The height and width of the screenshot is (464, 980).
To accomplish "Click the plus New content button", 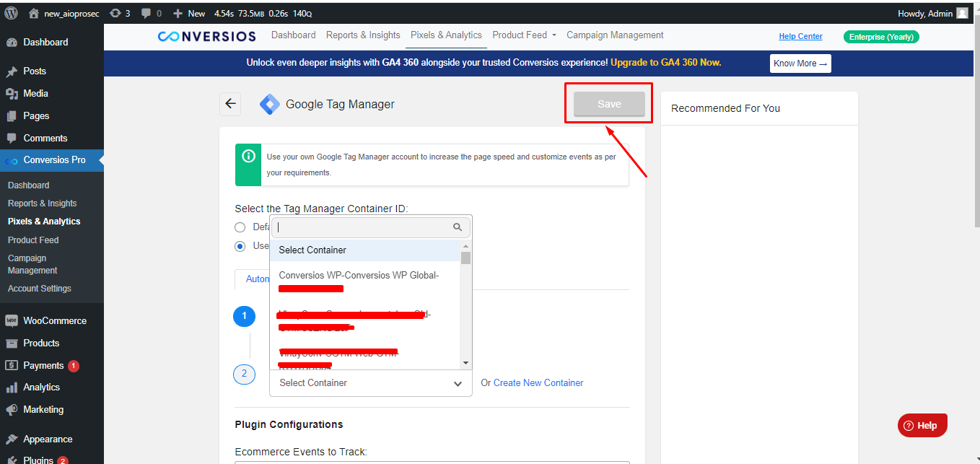I will (x=189, y=14).
